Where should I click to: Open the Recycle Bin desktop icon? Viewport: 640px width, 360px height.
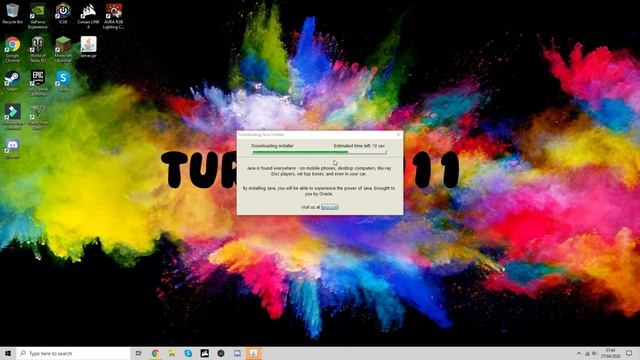point(13,13)
